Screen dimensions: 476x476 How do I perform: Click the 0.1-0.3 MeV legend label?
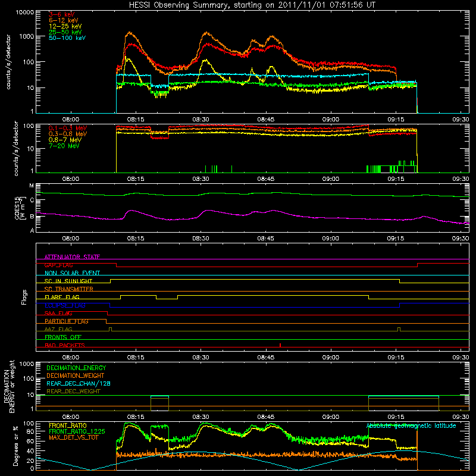point(68,128)
